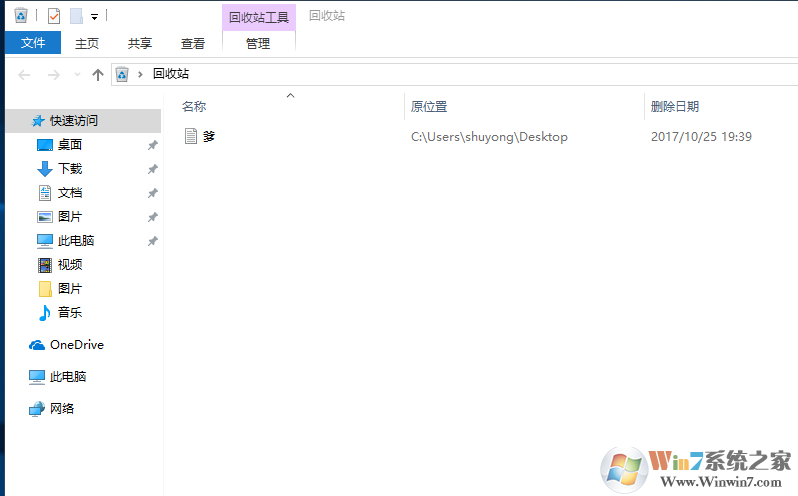Click the Quick Access star icon
The width and height of the screenshot is (798, 496).
pyautogui.click(x=38, y=121)
